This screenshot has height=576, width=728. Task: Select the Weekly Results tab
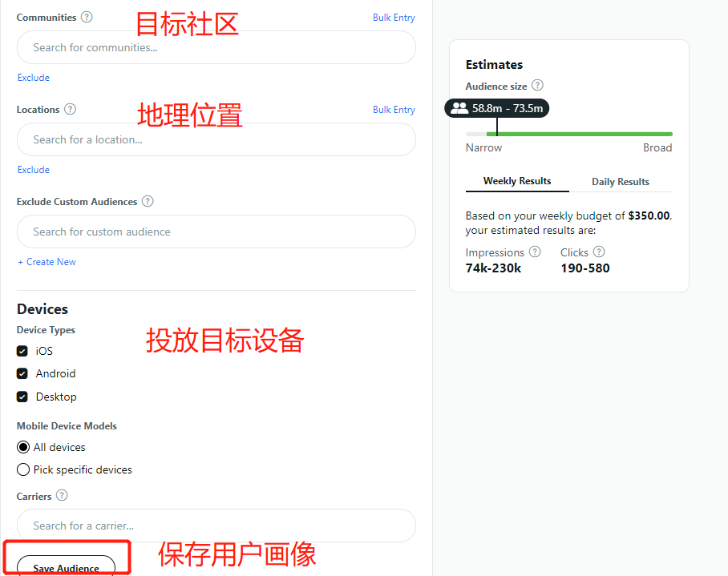pos(517,181)
